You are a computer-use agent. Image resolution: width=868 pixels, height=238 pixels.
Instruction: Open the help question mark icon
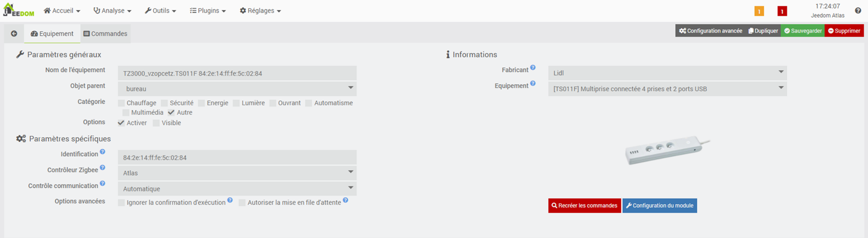pos(858,10)
